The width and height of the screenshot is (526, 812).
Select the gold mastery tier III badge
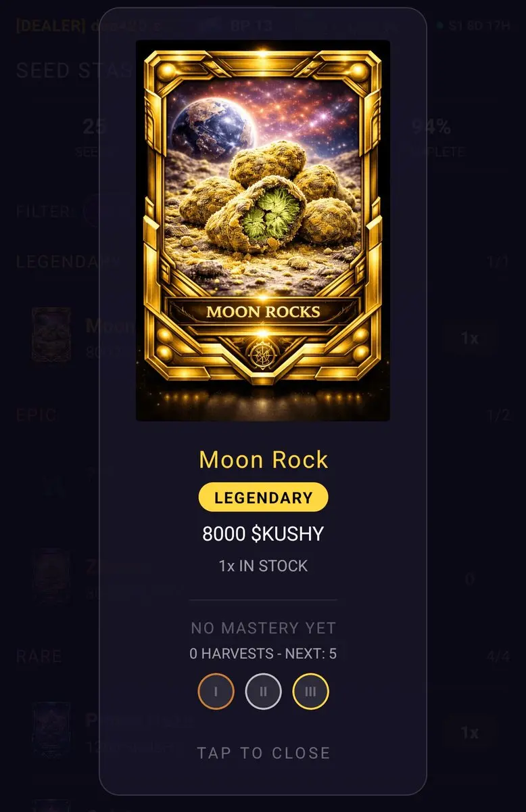point(310,692)
